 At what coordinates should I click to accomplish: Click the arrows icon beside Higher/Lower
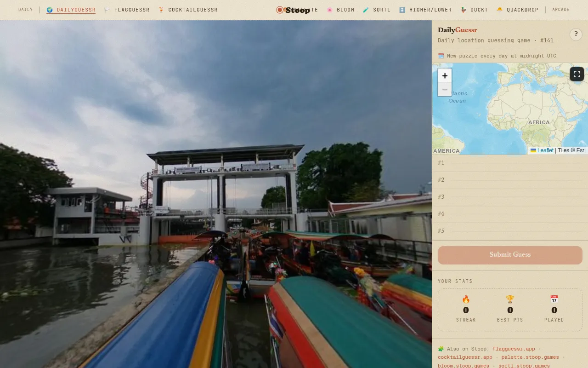tap(402, 10)
